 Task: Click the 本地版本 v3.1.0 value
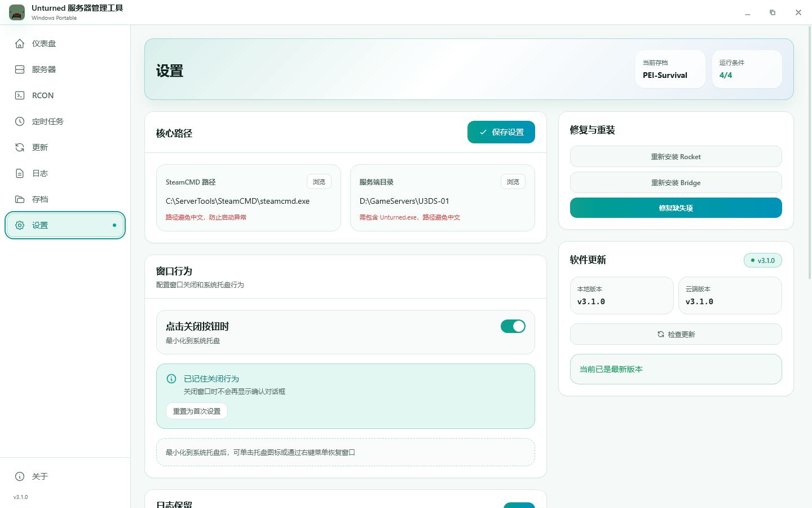[591, 301]
